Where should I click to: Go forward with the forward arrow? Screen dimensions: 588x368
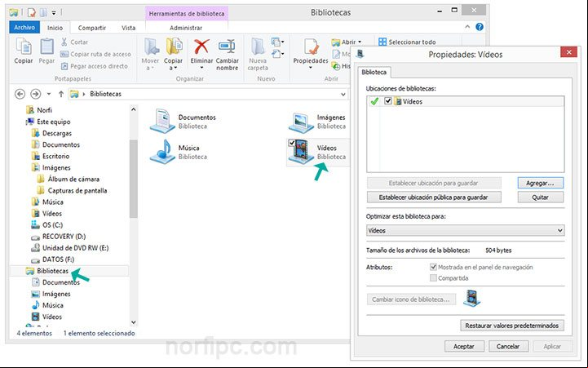coord(36,94)
